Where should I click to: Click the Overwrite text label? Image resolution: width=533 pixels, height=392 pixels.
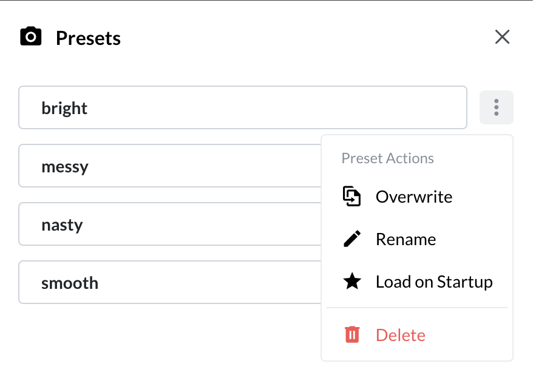click(x=414, y=197)
